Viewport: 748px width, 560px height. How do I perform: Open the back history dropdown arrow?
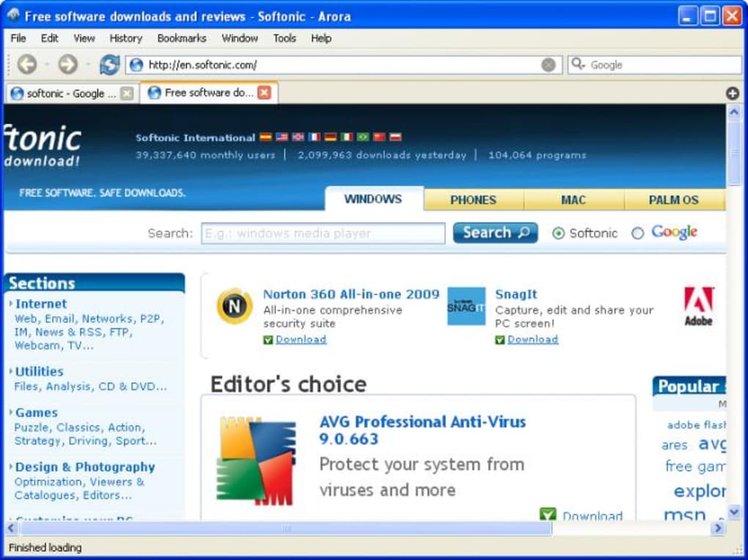[46, 65]
